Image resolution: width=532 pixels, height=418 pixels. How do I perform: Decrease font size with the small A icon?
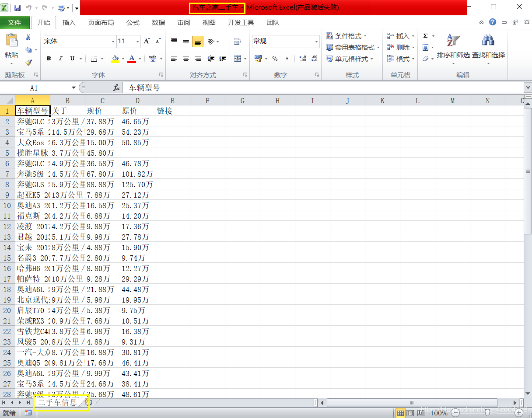tap(158, 41)
